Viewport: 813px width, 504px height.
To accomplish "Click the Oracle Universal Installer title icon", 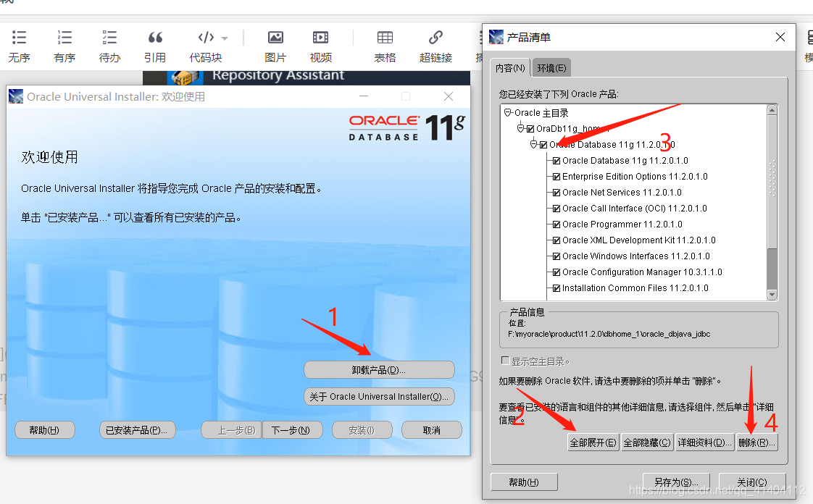I will pos(16,96).
